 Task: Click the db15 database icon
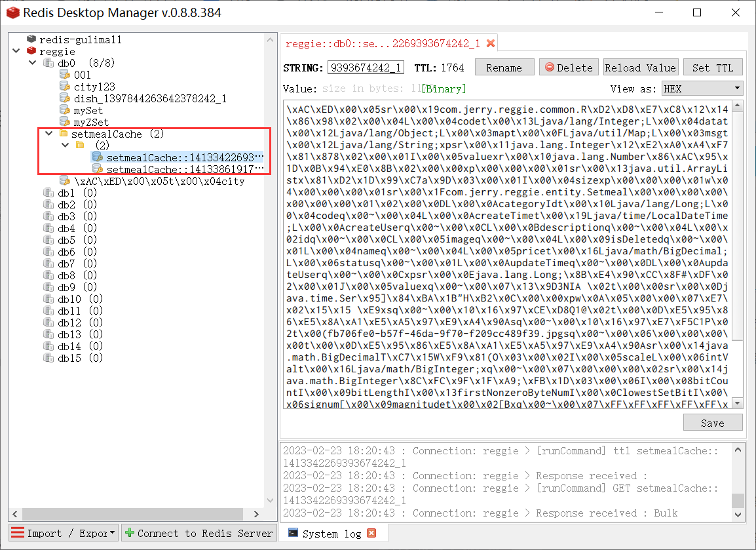coord(48,357)
